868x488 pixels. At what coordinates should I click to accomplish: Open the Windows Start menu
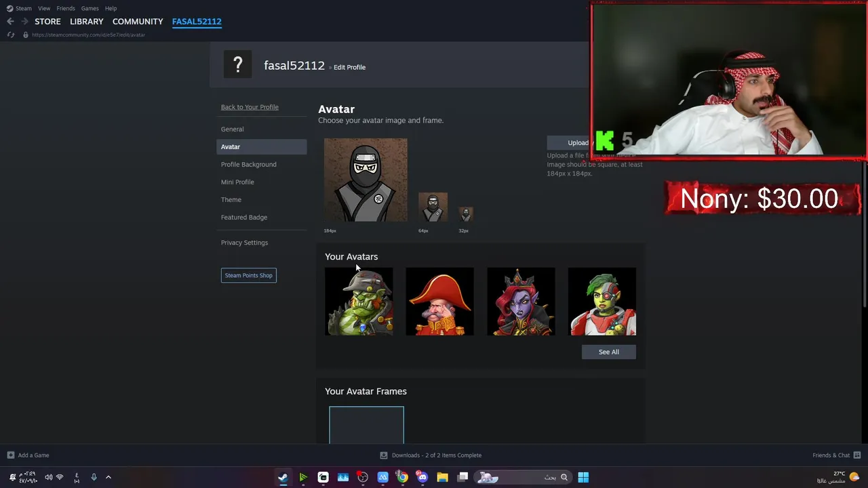tap(583, 477)
